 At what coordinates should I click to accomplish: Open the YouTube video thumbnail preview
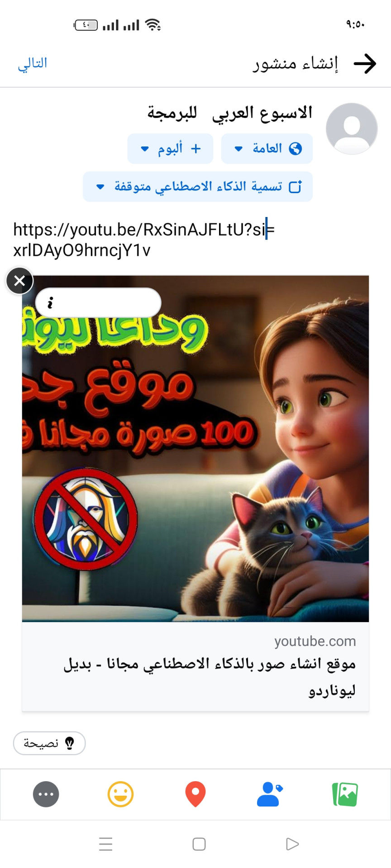(195, 448)
